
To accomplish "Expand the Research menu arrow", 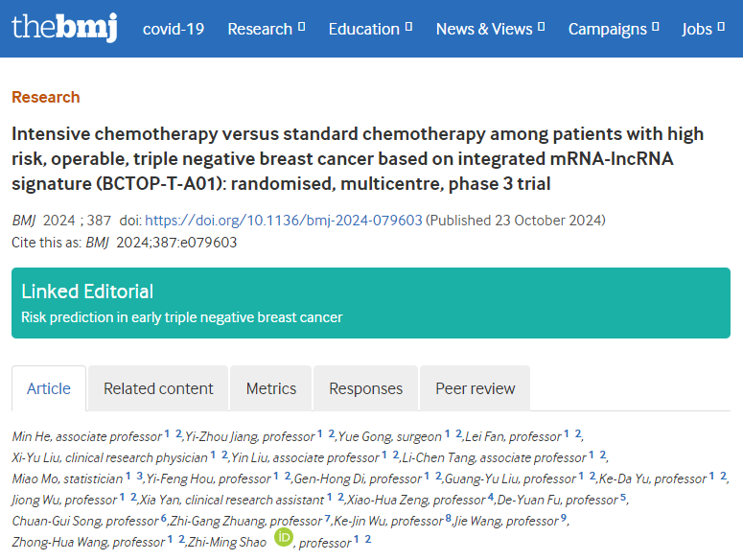I will point(302,28).
